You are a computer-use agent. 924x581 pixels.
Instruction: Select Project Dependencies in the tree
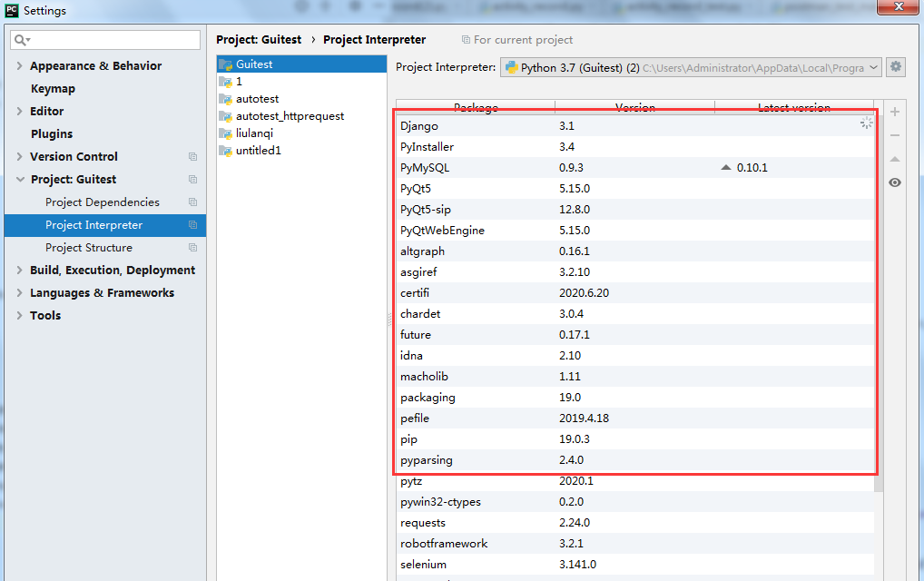(x=103, y=202)
